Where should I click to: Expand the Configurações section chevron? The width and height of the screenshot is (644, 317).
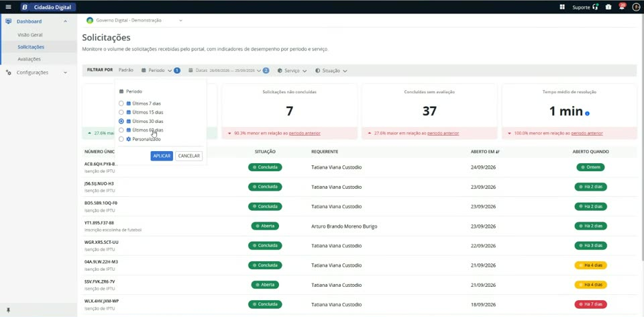coord(65,73)
